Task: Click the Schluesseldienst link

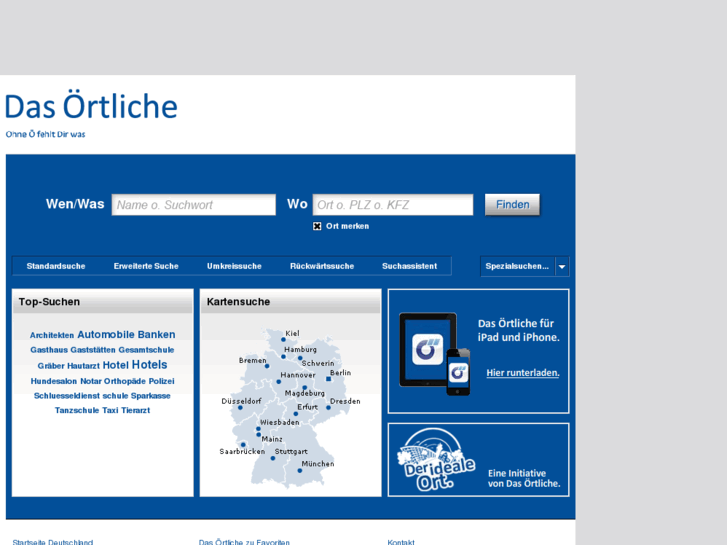Action: click(67, 396)
